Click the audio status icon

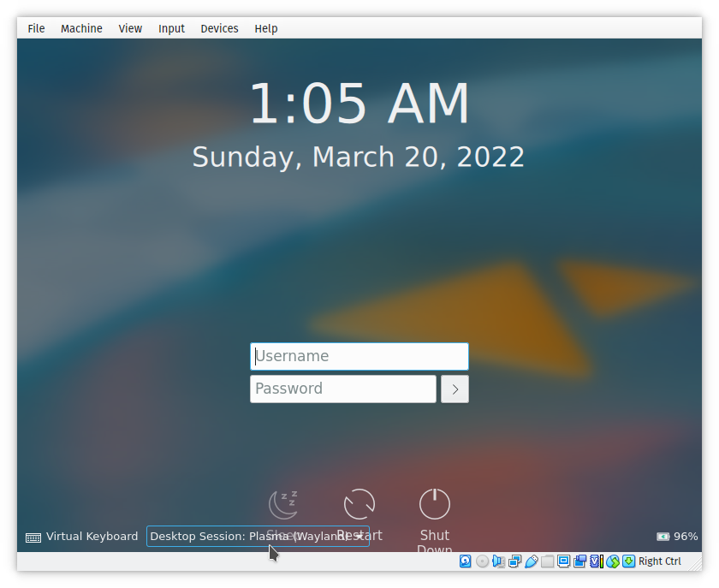pos(498,561)
